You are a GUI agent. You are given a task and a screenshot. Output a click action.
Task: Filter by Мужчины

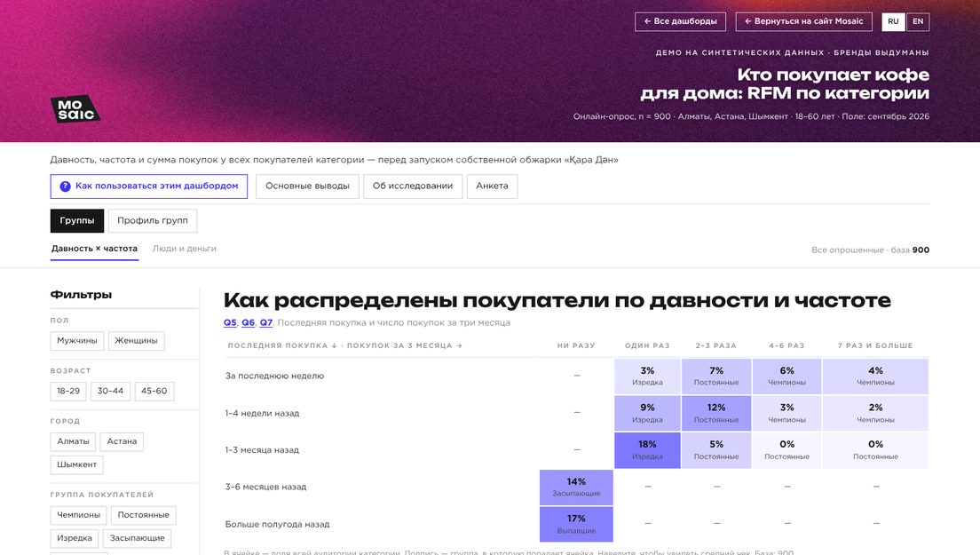coord(77,341)
